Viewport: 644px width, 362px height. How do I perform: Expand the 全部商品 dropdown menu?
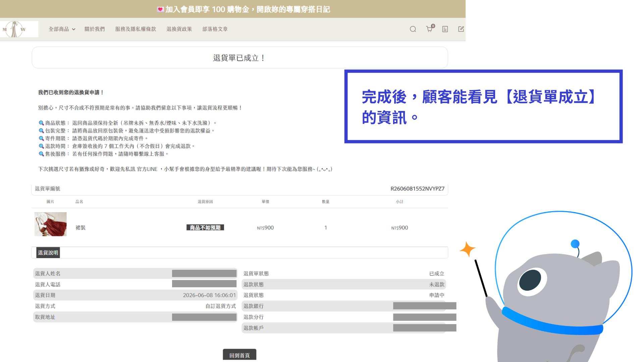pos(62,29)
